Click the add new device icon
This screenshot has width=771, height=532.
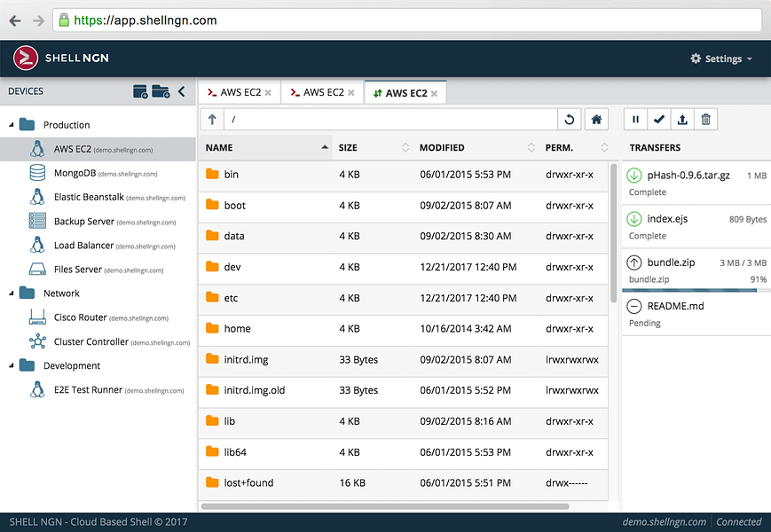tap(140, 91)
